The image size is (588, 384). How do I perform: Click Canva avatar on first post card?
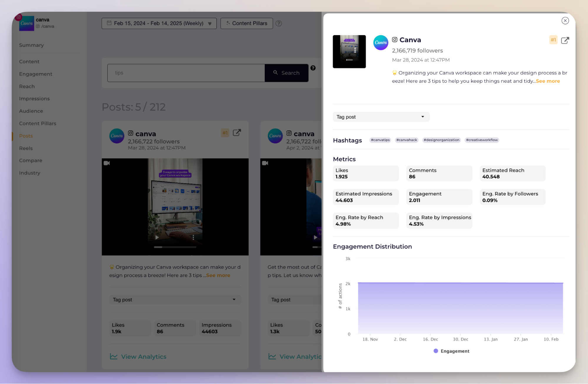pos(117,136)
